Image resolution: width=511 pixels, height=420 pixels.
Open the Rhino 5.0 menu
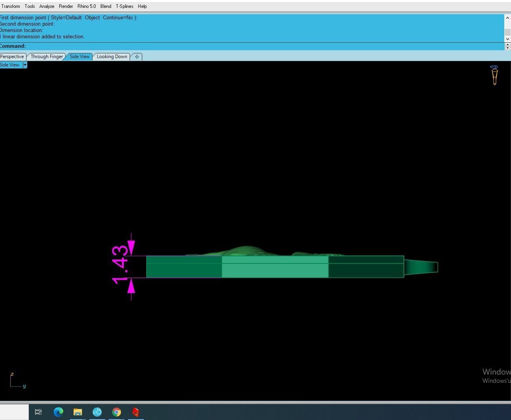pyautogui.click(x=87, y=6)
